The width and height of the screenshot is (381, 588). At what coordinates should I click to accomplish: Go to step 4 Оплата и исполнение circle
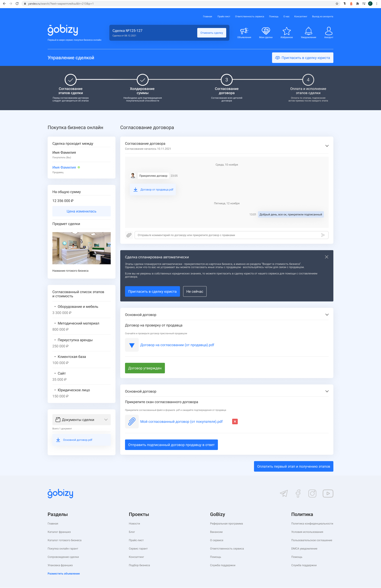pos(308,80)
